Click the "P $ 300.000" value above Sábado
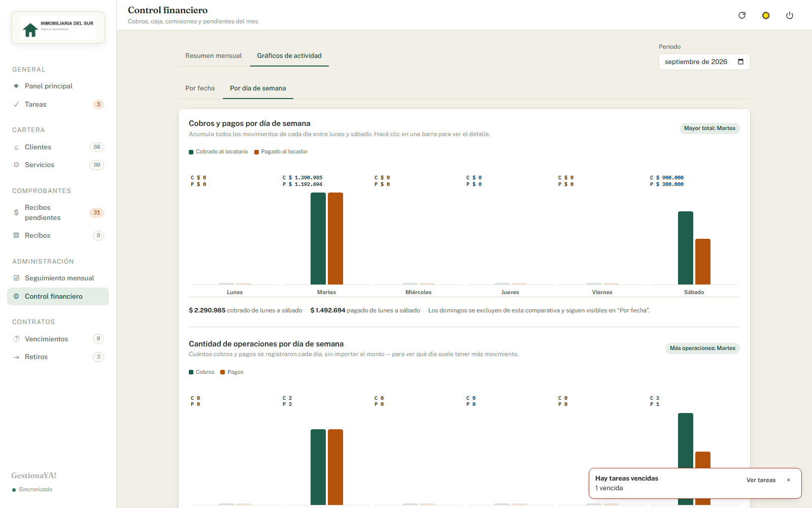 [x=667, y=184]
